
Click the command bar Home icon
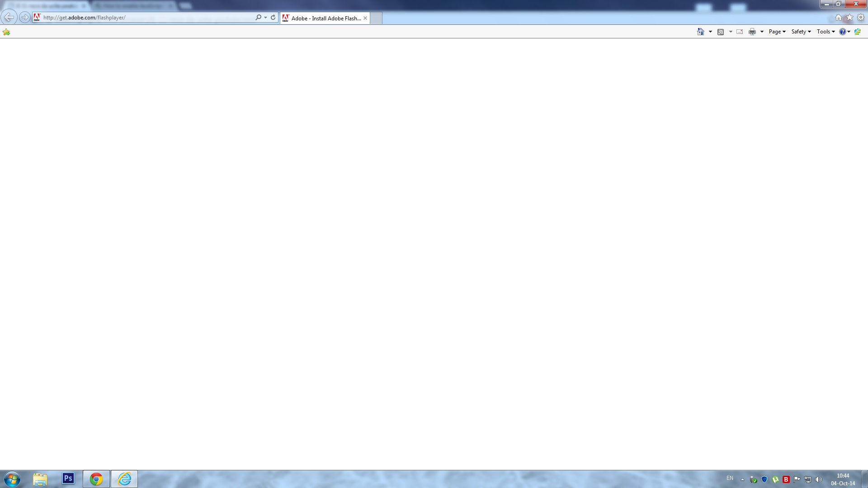(700, 32)
